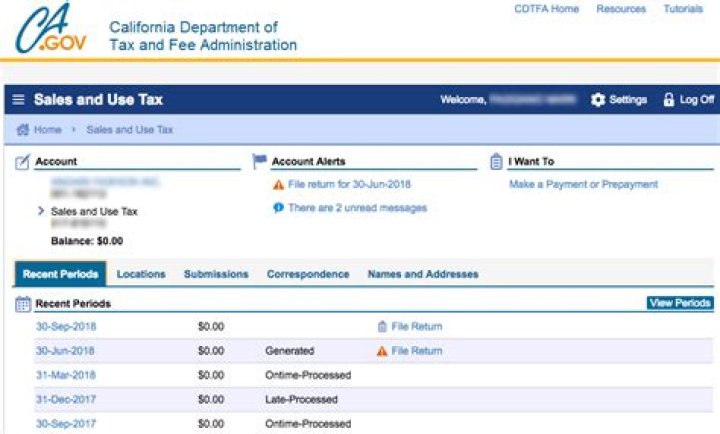This screenshot has width=720, height=434.
Task: Open the 31-Dec-2017 period link
Action: [66, 400]
